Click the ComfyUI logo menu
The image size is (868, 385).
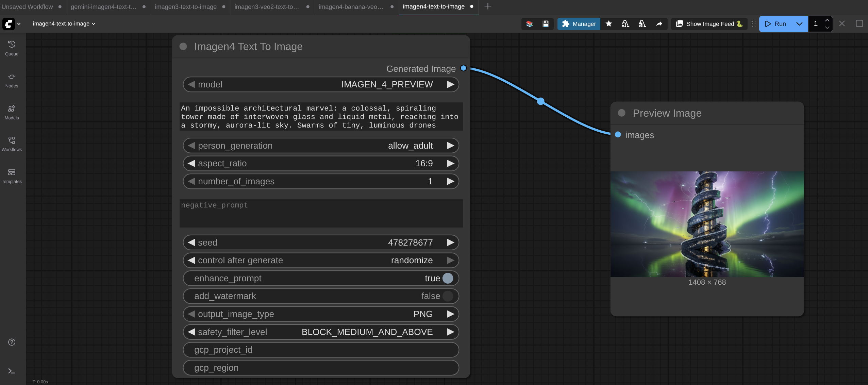tap(9, 24)
